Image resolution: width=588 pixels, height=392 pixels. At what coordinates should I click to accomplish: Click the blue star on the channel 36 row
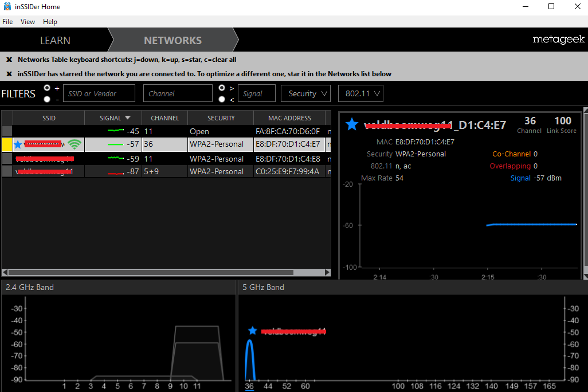click(x=18, y=144)
